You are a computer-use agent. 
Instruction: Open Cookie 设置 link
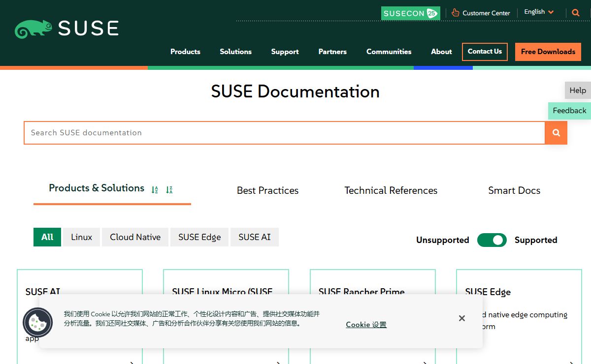point(366,325)
